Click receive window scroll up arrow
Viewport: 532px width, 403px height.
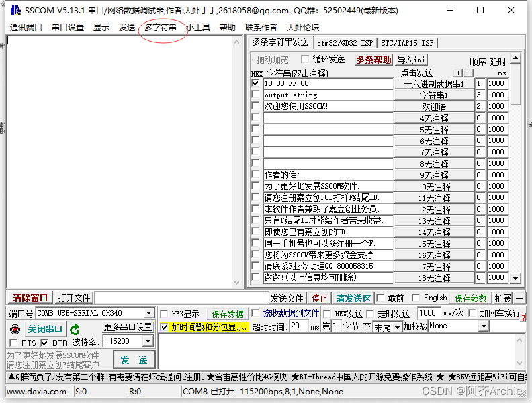pos(237,42)
